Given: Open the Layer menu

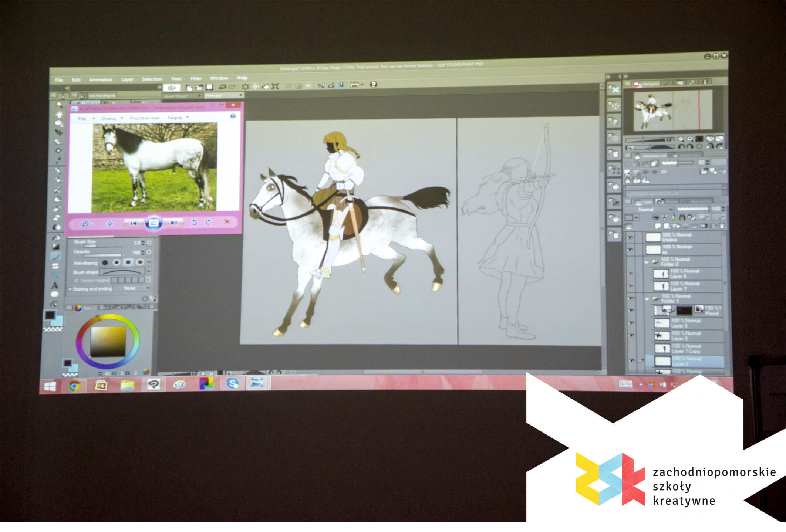Looking at the screenshot, I should [x=127, y=79].
